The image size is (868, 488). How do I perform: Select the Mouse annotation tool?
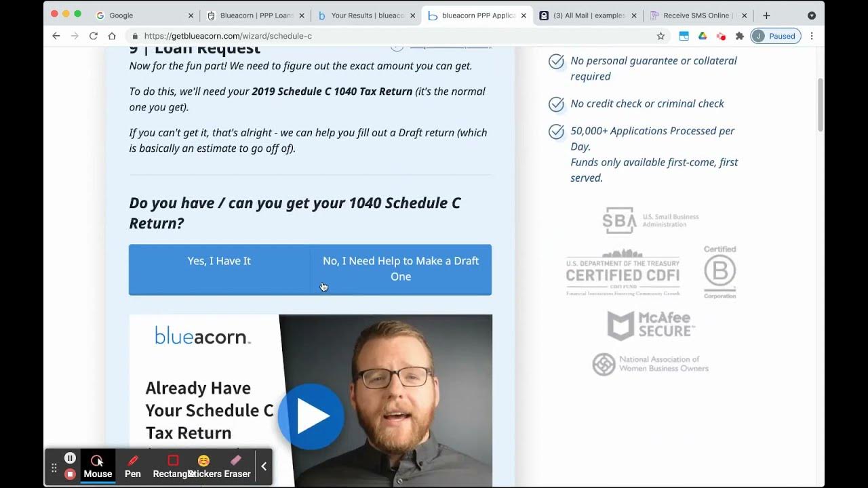(98, 466)
